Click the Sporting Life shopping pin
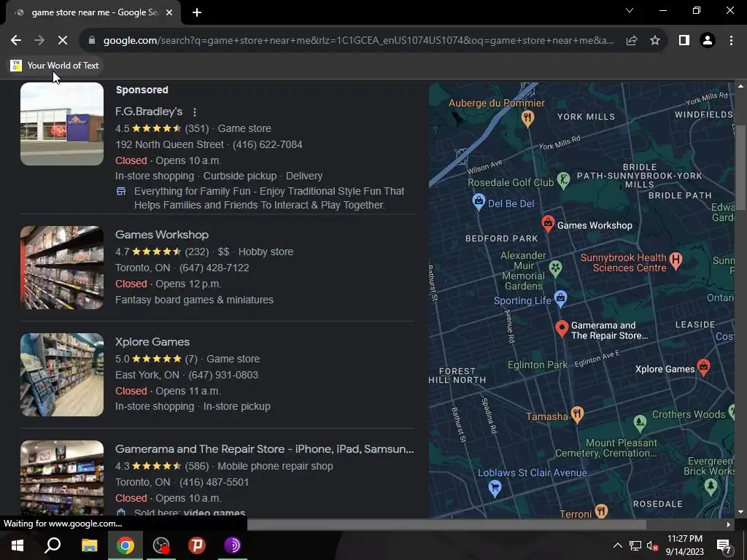Screen dimensions: 747x560 [561, 298]
